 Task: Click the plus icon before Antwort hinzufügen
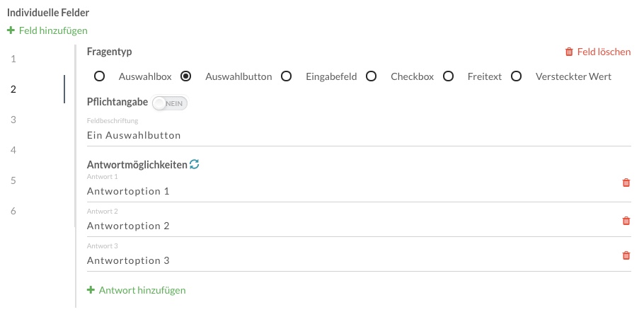(x=91, y=290)
